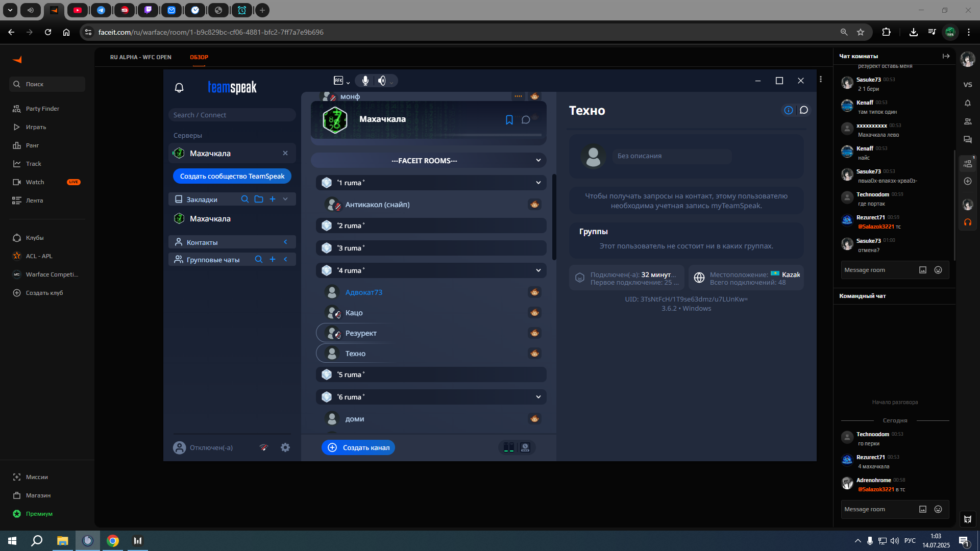Open emoji picker in Командный чат
The image size is (980, 551).
pyautogui.click(x=938, y=509)
